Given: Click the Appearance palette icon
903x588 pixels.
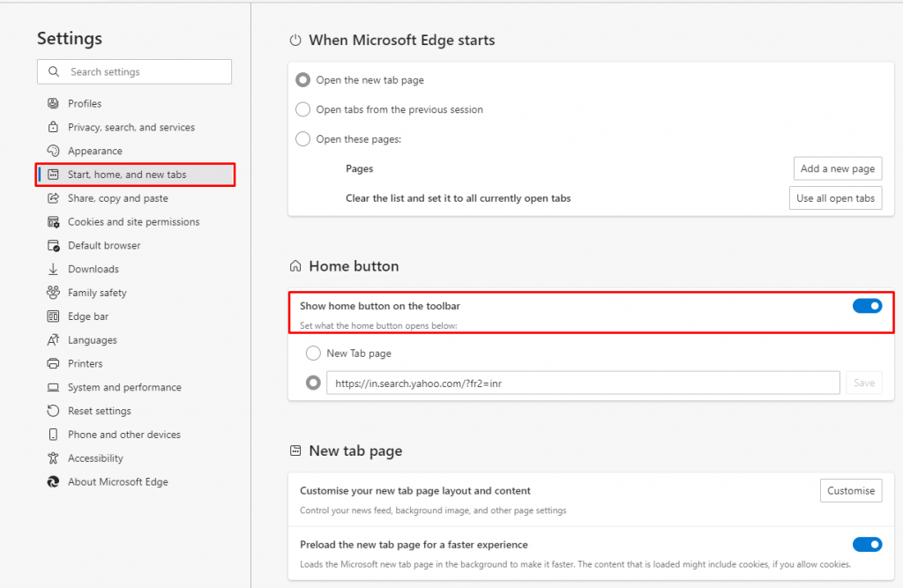Looking at the screenshot, I should click(53, 151).
